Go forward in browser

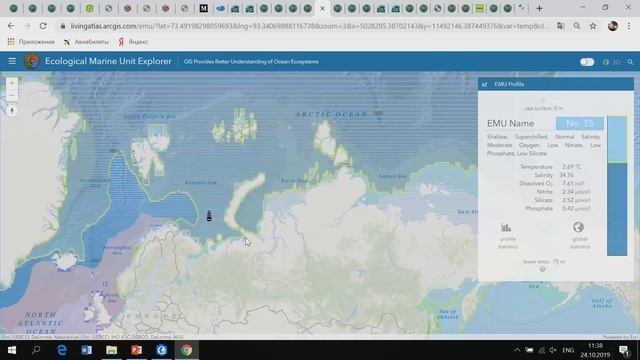tap(27, 26)
